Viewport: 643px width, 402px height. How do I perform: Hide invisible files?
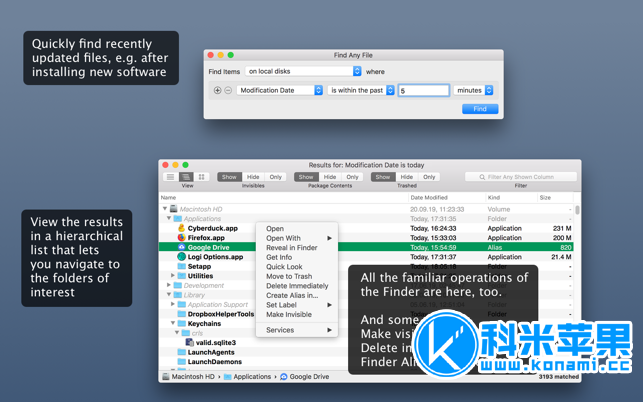pyautogui.click(x=253, y=177)
